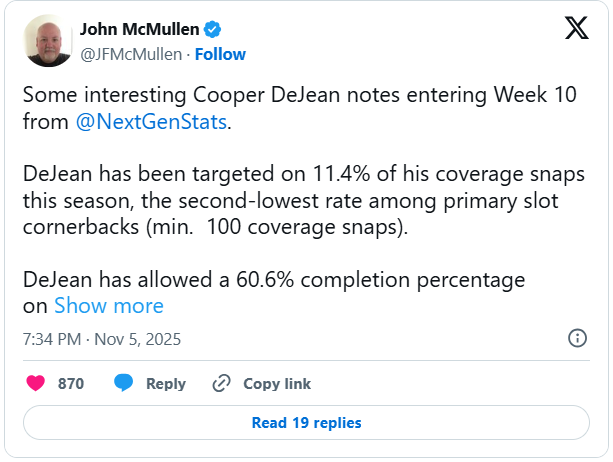Click the copy link chain icon

click(222, 383)
